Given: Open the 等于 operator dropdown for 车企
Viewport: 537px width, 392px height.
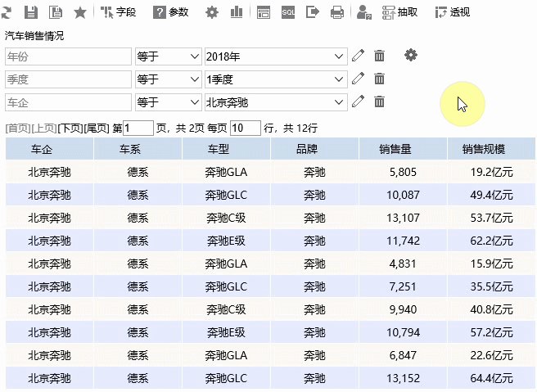Looking at the screenshot, I should [168, 102].
